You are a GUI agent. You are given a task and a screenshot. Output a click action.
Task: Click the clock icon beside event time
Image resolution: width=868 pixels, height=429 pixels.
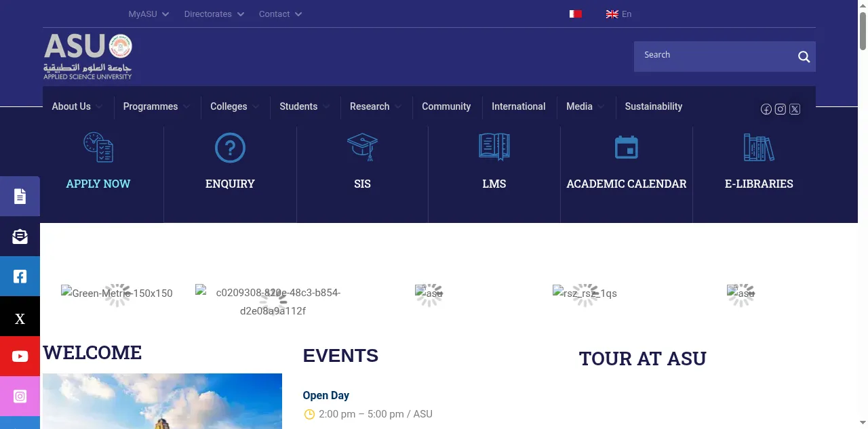pyautogui.click(x=309, y=414)
